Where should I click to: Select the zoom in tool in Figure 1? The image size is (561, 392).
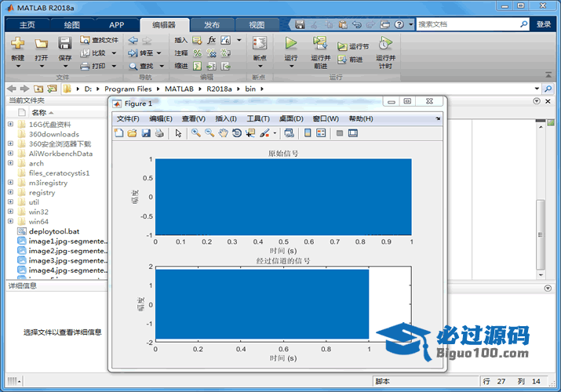(x=195, y=133)
